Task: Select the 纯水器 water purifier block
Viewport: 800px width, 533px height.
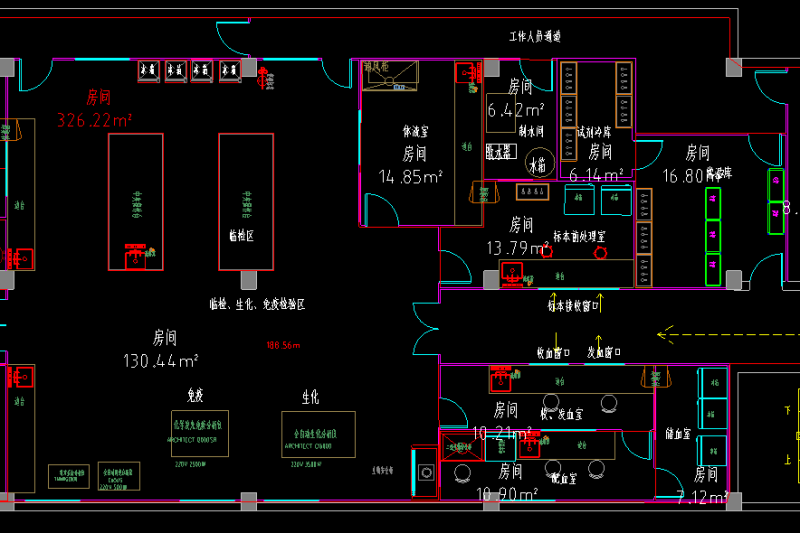Action: pyautogui.click(x=500, y=152)
